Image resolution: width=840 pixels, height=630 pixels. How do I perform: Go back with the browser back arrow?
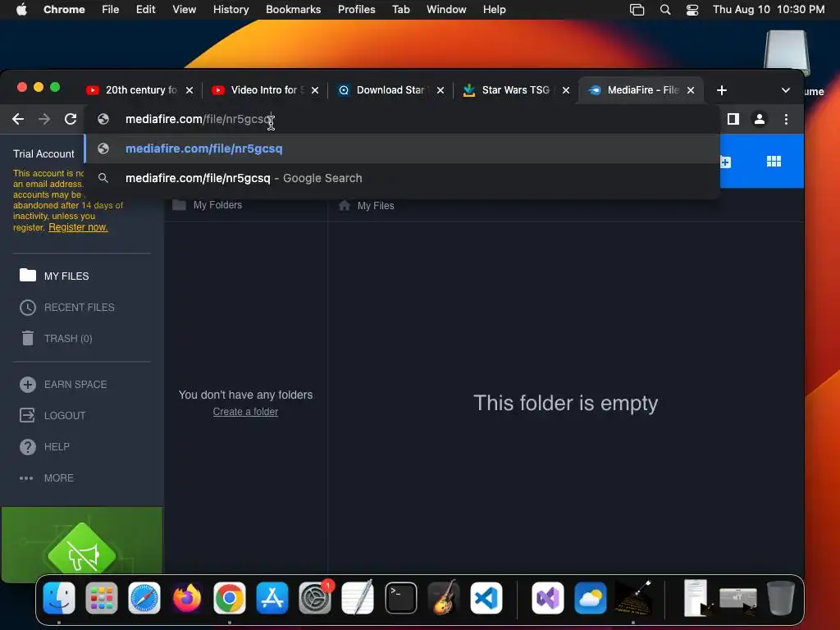pos(18,119)
